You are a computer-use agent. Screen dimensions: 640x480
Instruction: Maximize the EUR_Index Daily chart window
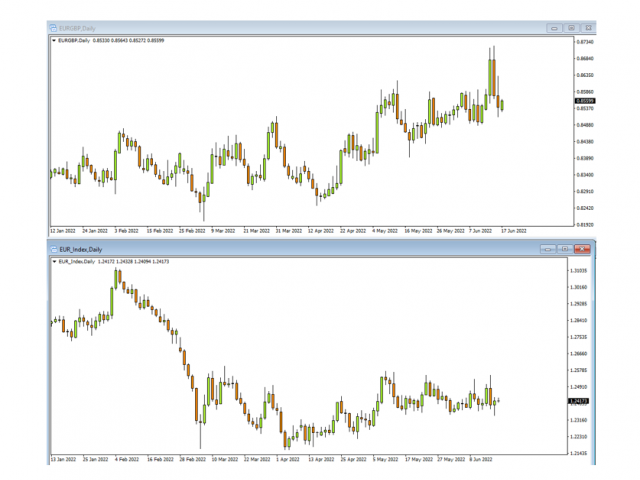(564, 248)
